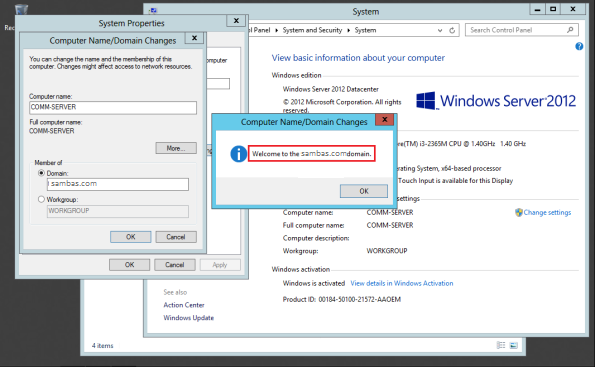The height and width of the screenshot is (367, 595).
Task: Click the shield icon beside Change settings
Action: click(x=519, y=213)
